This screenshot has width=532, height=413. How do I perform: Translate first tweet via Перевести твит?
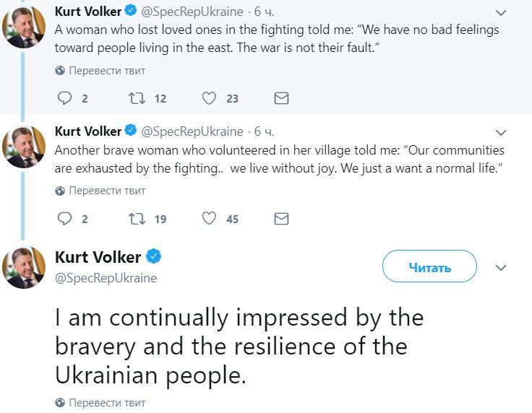[100, 71]
